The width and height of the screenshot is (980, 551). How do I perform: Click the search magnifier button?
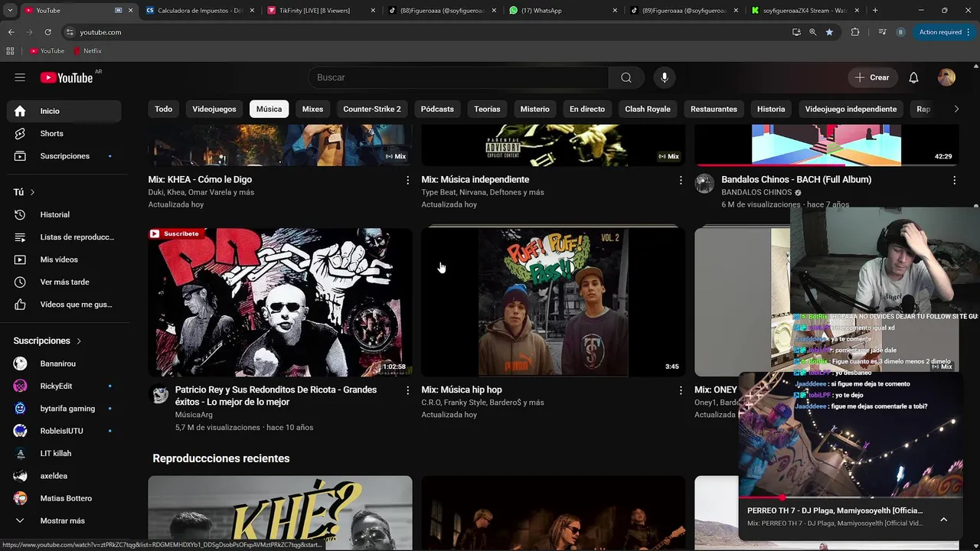click(626, 77)
